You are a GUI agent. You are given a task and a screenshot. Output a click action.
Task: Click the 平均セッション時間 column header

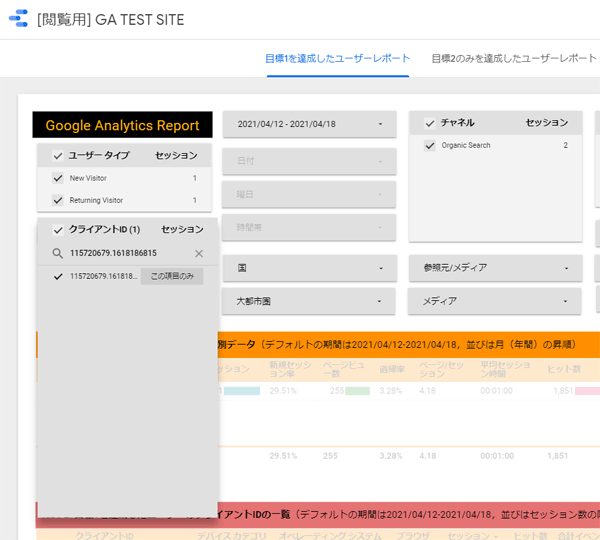click(505, 369)
